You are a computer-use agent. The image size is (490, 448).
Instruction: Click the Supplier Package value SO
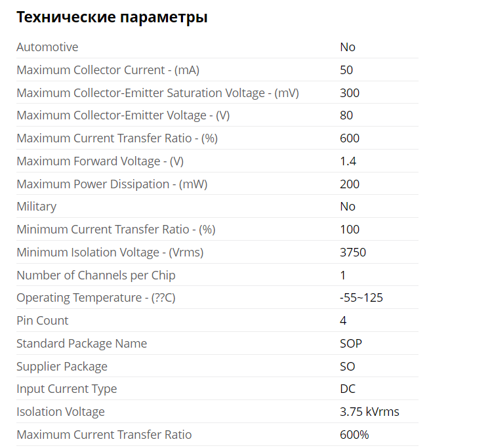pyautogui.click(x=348, y=367)
